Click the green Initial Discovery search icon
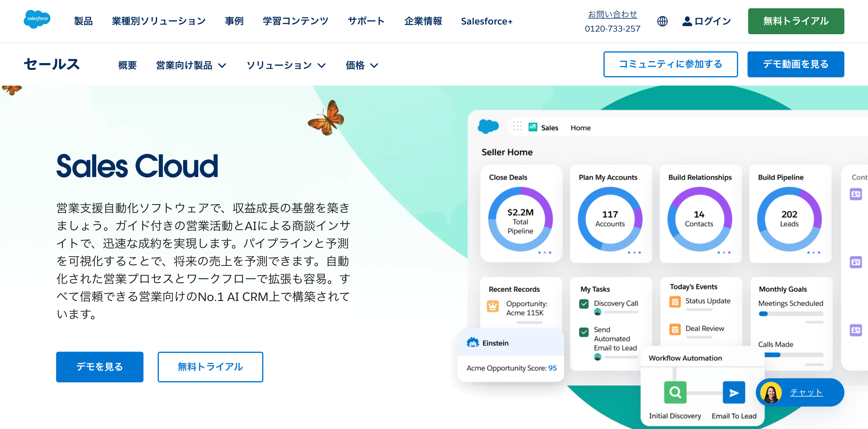This screenshot has width=868, height=429. pos(675,392)
